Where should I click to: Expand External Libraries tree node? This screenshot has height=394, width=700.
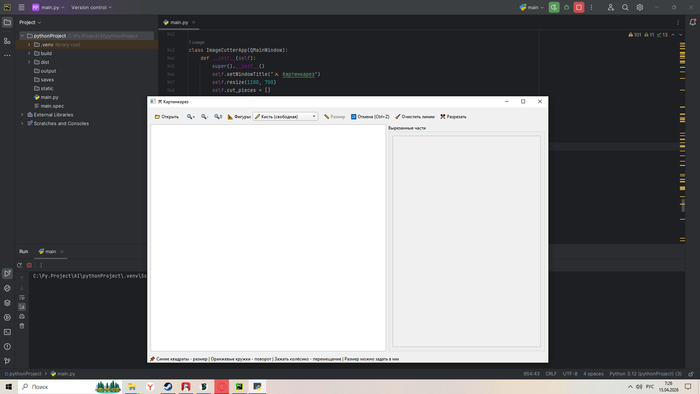click(22, 115)
